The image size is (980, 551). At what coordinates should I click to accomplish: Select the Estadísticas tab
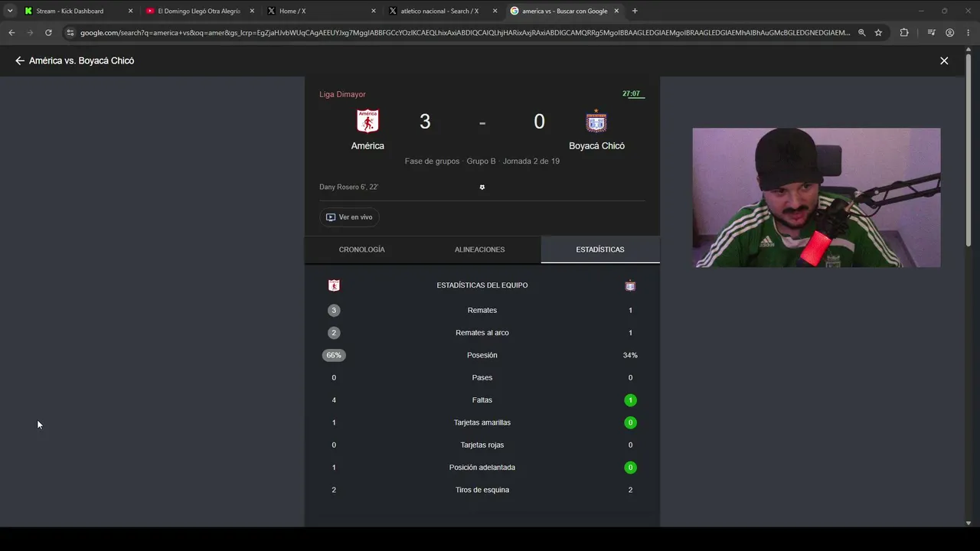600,249
